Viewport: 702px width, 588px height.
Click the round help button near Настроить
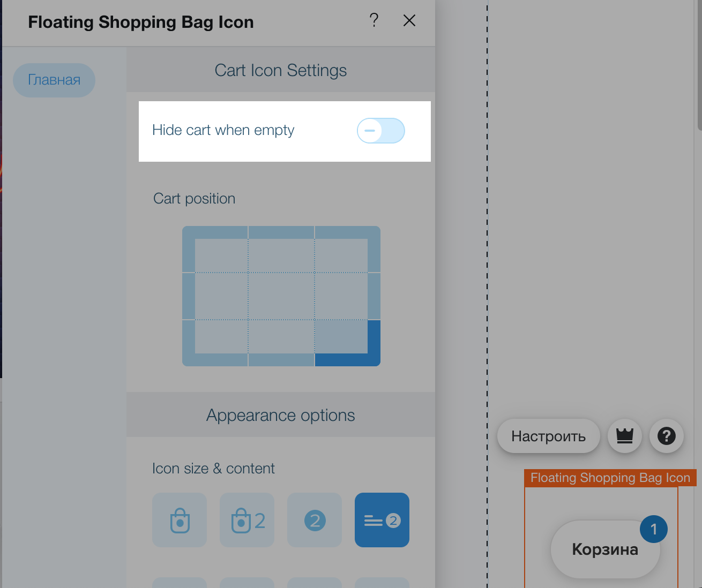tap(667, 436)
